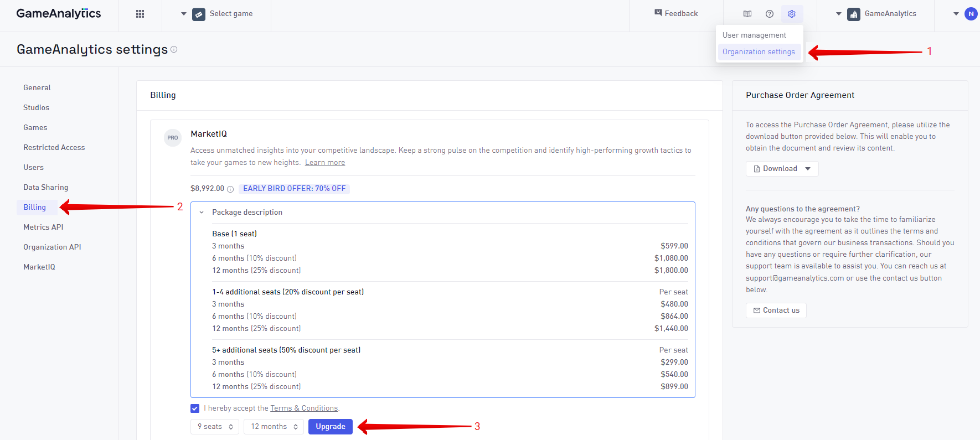Click the $599.00 price value

[x=674, y=246]
